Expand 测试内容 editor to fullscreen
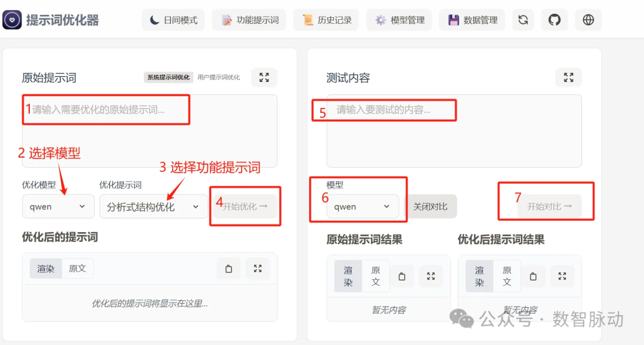Image resolution: width=644 pixels, height=345 pixels. tap(568, 78)
